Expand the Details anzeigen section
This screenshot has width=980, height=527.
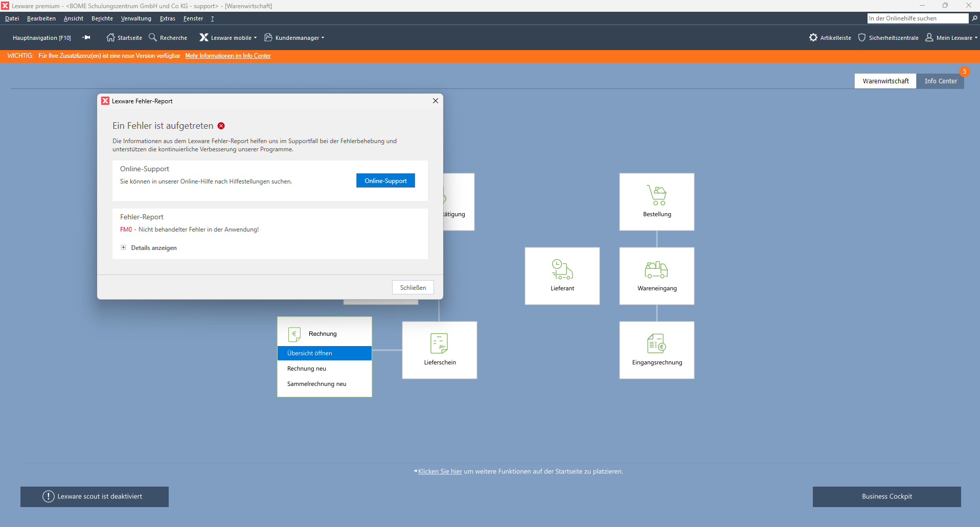point(149,247)
